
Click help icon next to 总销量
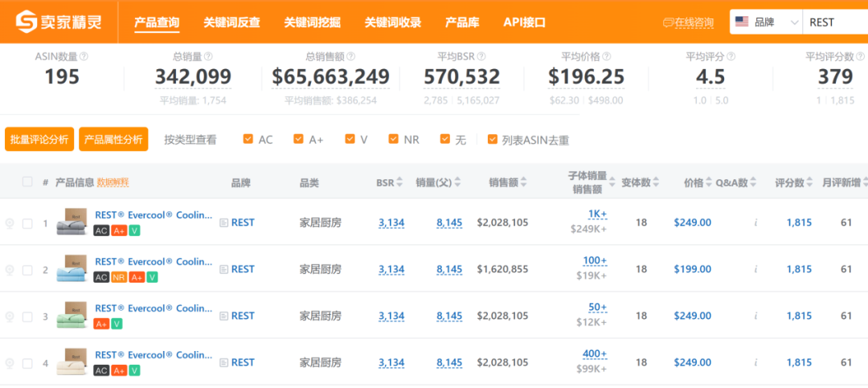tap(208, 56)
